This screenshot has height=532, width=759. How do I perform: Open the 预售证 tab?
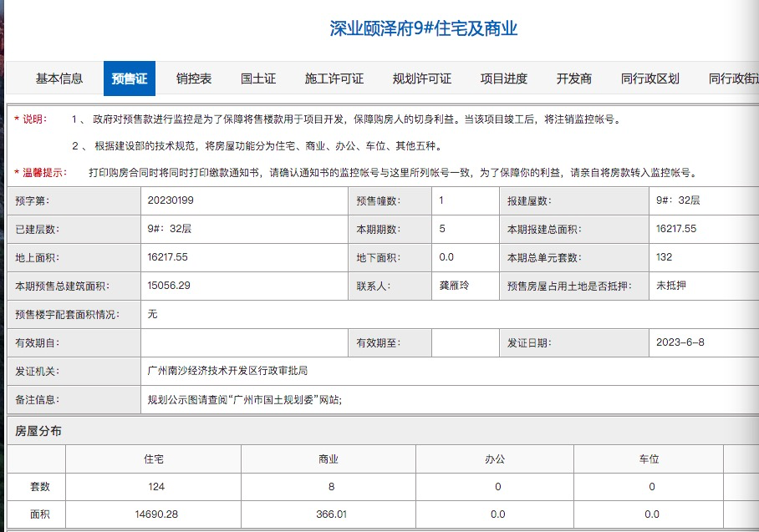129,78
